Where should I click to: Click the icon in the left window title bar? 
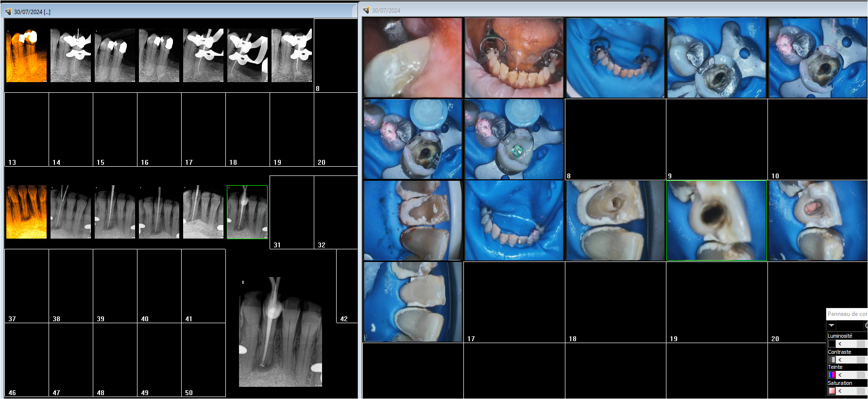click(8, 12)
